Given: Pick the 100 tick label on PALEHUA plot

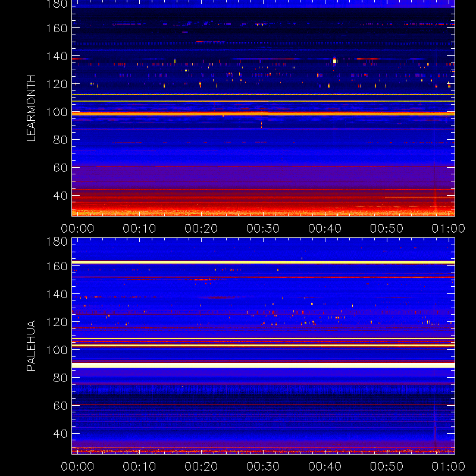Looking at the screenshot, I should [57, 350].
